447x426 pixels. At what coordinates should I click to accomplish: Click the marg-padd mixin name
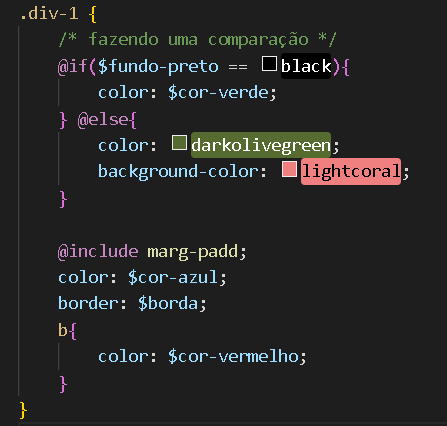point(193,252)
